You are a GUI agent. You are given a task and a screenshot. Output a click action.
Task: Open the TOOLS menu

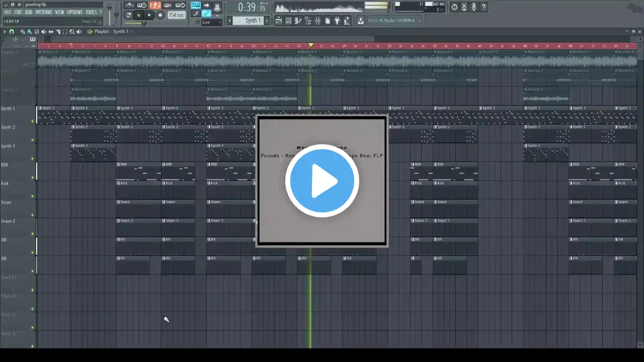[x=91, y=12]
